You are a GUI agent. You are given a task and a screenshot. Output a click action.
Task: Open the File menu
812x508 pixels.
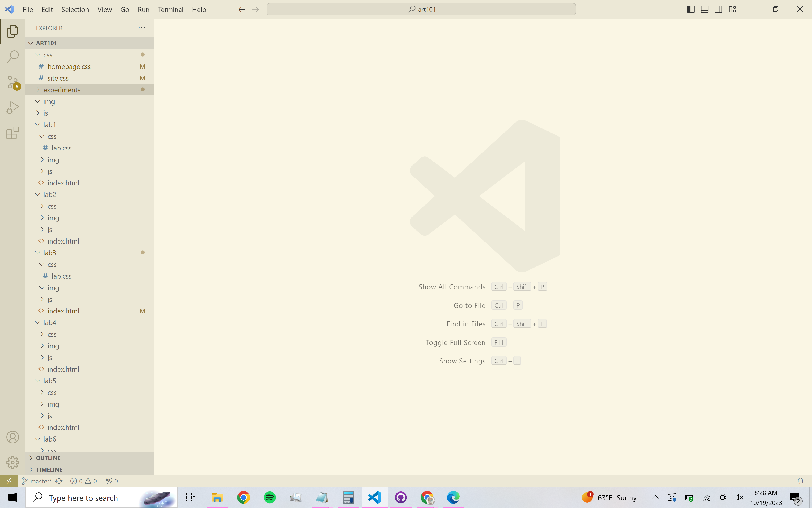coord(28,9)
